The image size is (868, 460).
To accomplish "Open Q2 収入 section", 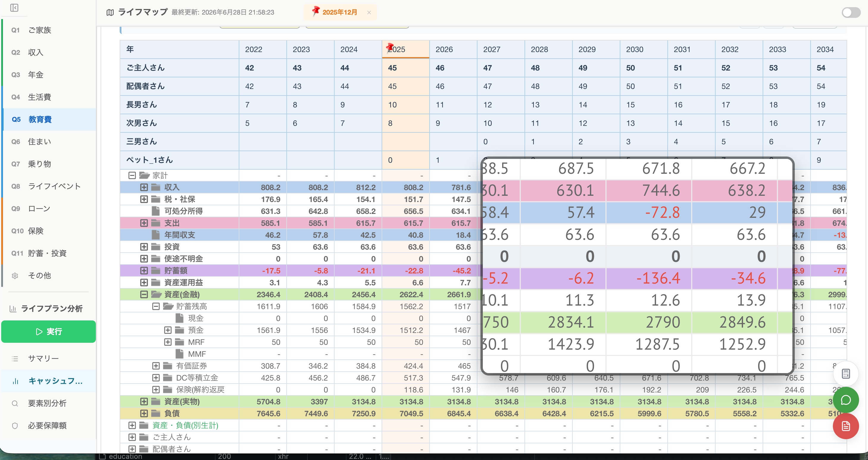I will tap(49, 52).
